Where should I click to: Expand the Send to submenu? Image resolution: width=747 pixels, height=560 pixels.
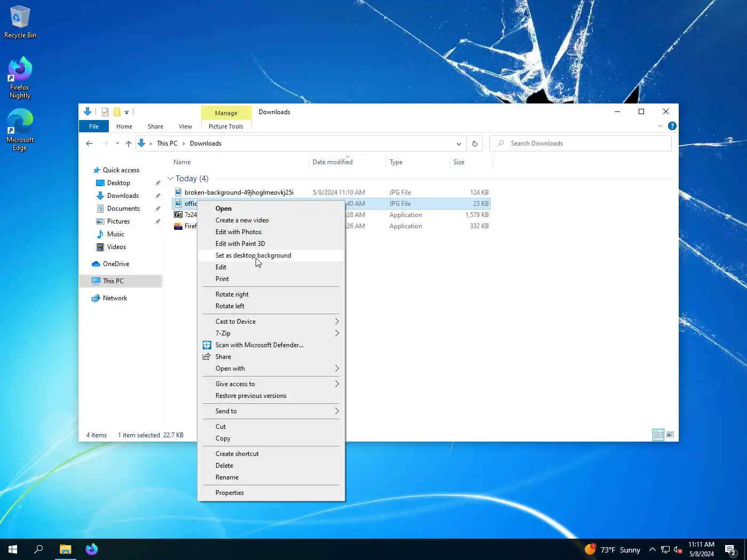coord(271,411)
